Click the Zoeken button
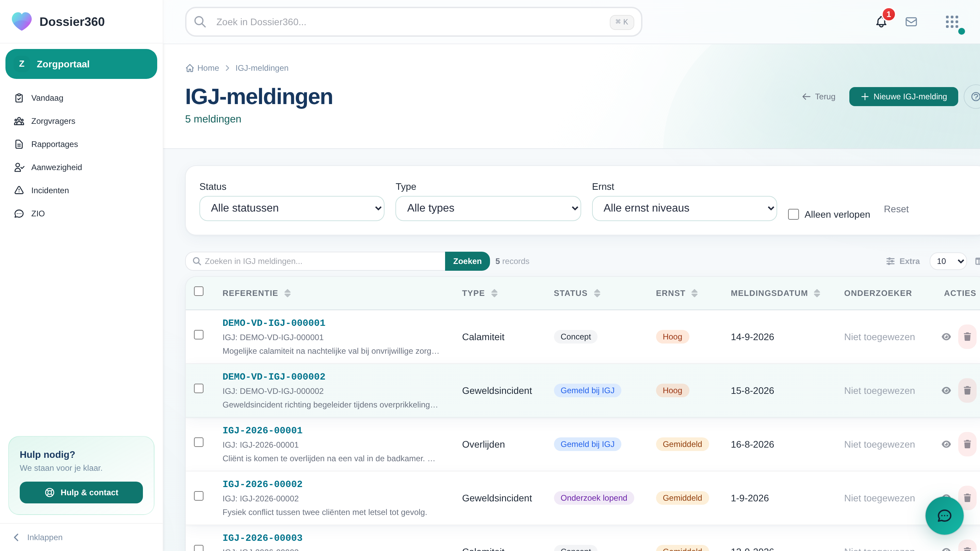This screenshot has height=551, width=980. click(x=467, y=261)
